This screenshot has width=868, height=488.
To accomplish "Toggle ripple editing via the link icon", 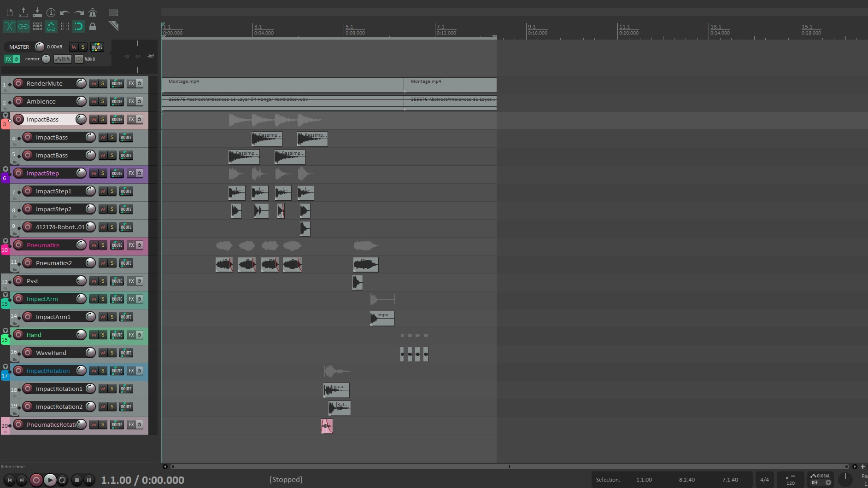I will click(x=23, y=27).
